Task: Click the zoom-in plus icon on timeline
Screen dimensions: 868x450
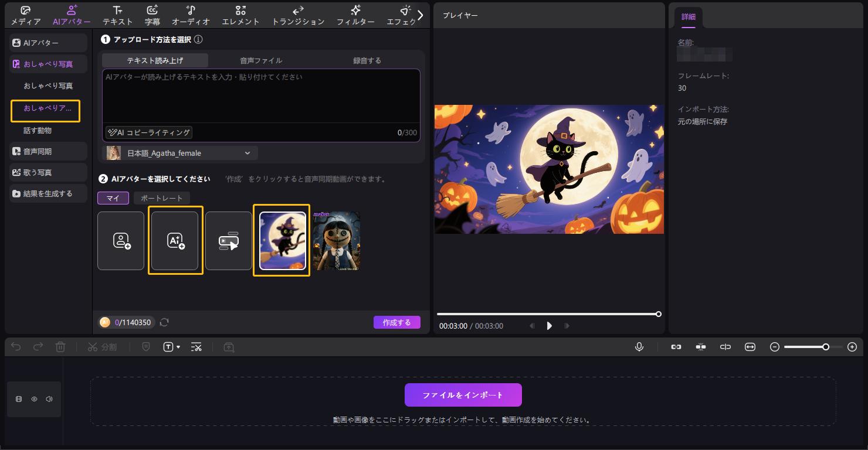Action: (x=852, y=347)
